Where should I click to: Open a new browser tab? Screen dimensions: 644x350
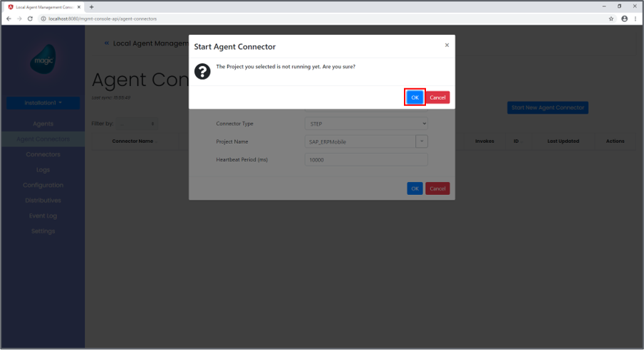tap(91, 6)
